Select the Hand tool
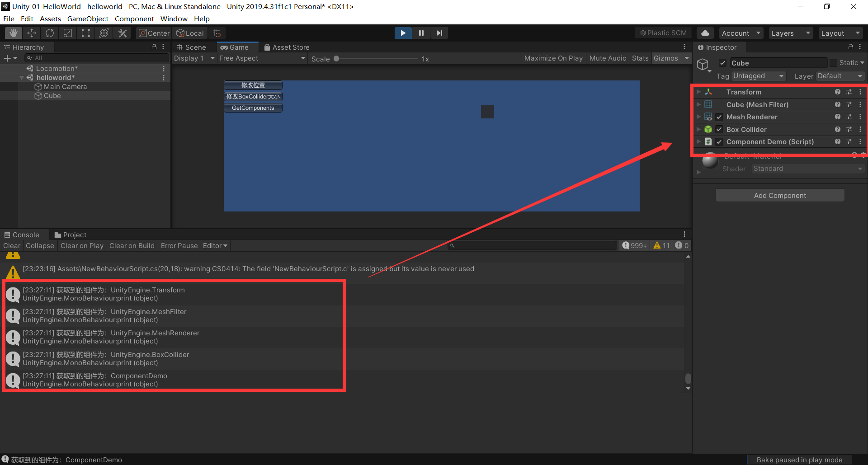868x465 pixels. coord(14,33)
